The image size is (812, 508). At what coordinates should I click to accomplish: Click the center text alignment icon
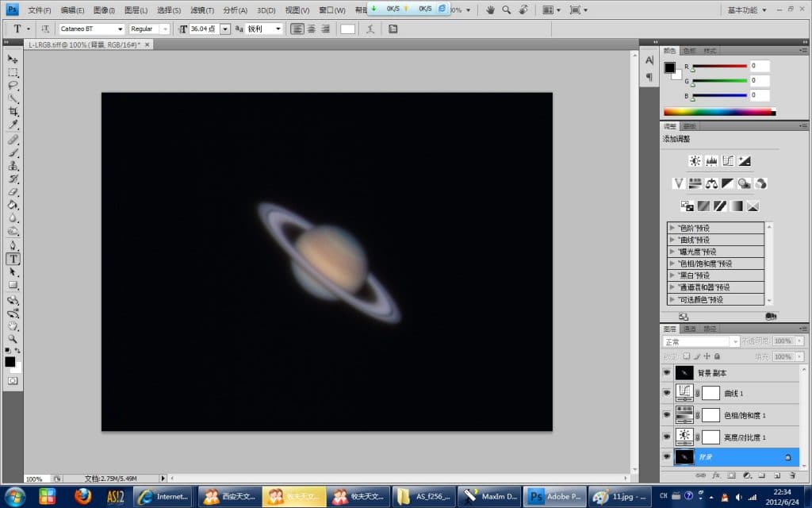pos(311,29)
